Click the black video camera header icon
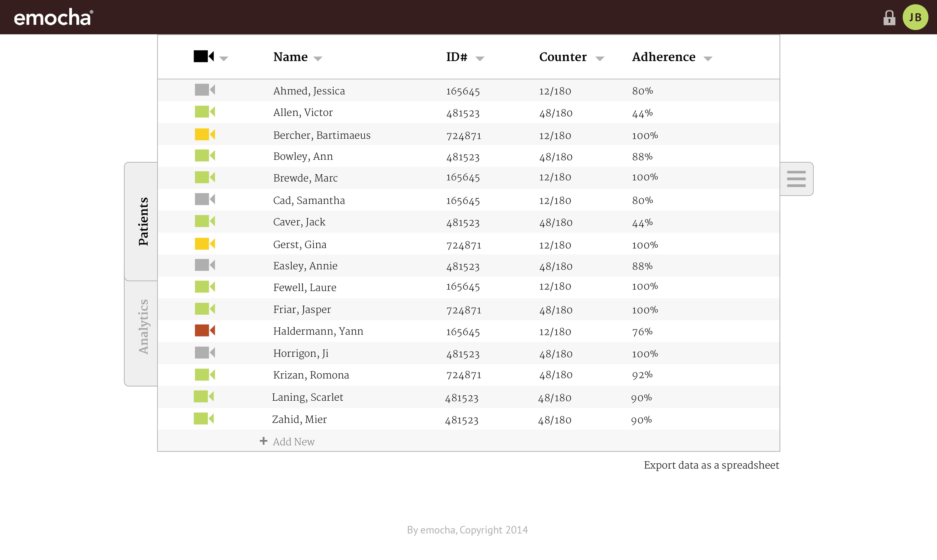The height and width of the screenshot is (560, 937). click(204, 56)
